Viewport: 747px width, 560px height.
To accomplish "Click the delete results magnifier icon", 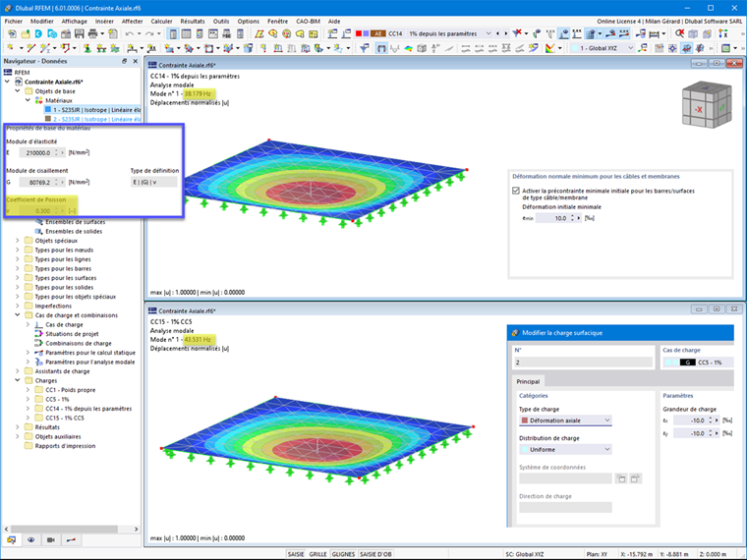I will (x=679, y=33).
